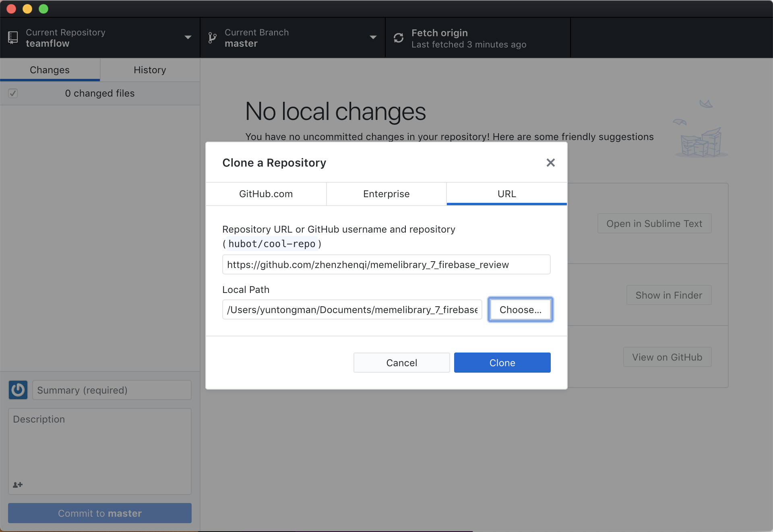The height and width of the screenshot is (532, 773).
Task: Click the green macOS fullscreen button
Action: (43, 9)
